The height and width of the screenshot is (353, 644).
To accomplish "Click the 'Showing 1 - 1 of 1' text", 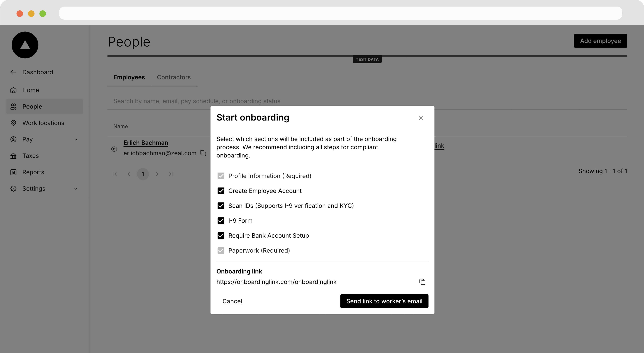I will (x=603, y=171).
